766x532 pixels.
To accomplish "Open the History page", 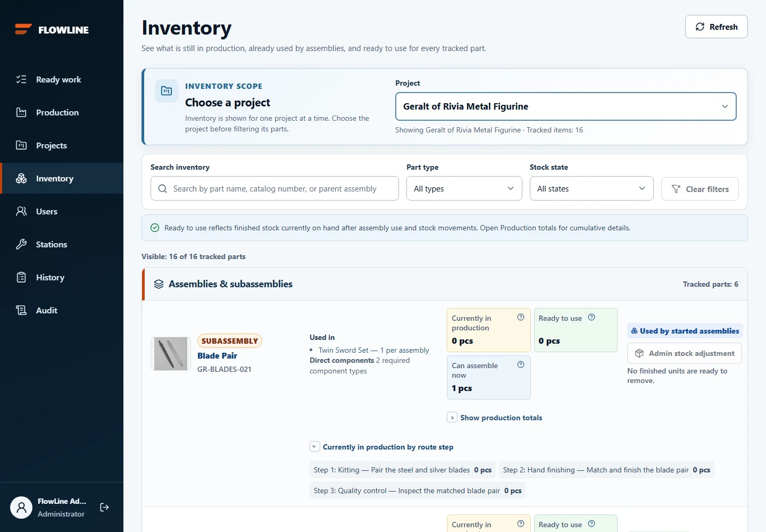I will 62,277.
